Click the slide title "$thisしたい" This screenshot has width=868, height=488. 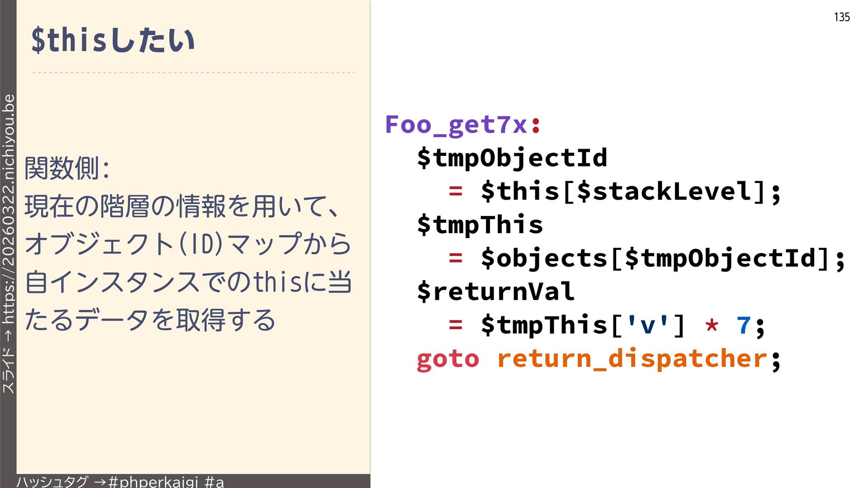(x=113, y=40)
